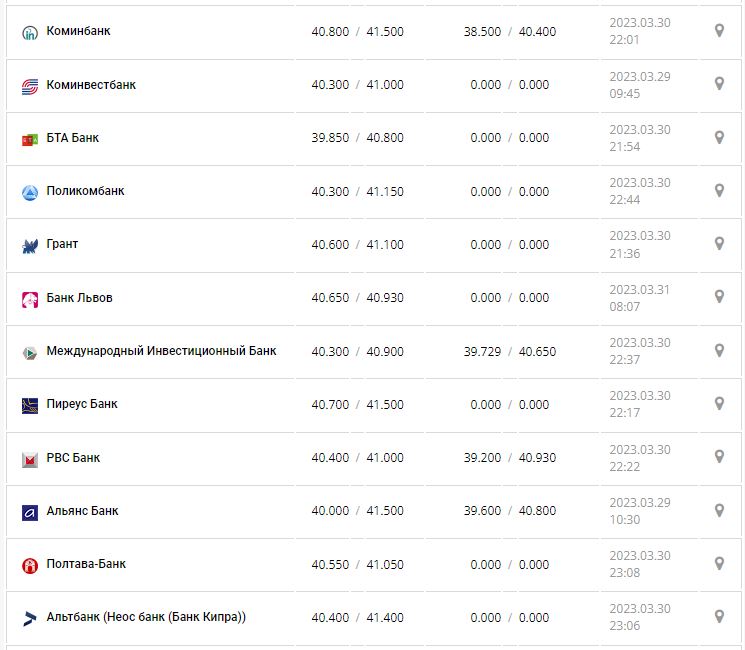Click the Коминбанк logo icon
The height and width of the screenshot is (650, 745).
point(29,32)
